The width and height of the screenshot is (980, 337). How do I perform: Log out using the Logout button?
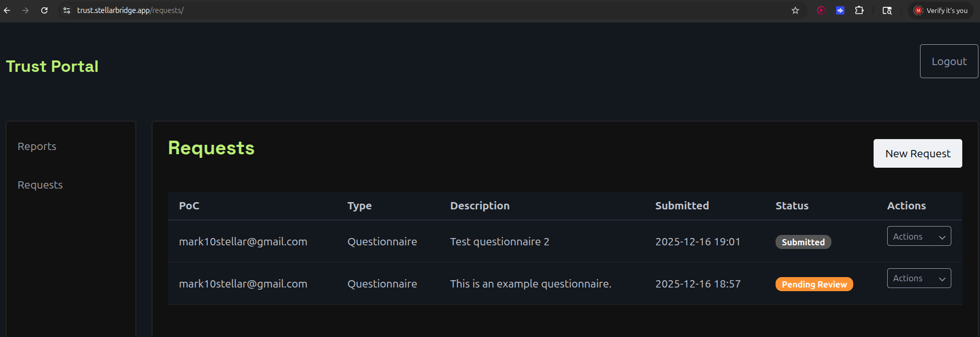pos(949,61)
